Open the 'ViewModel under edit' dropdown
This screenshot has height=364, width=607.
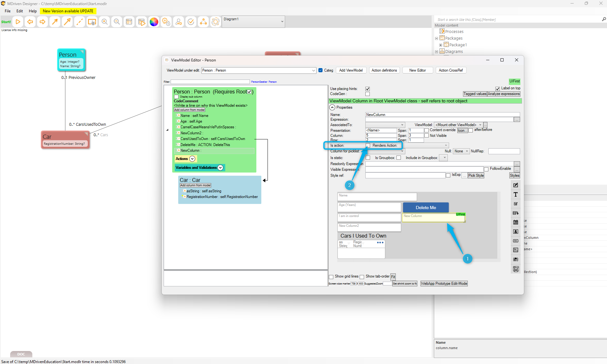point(313,70)
